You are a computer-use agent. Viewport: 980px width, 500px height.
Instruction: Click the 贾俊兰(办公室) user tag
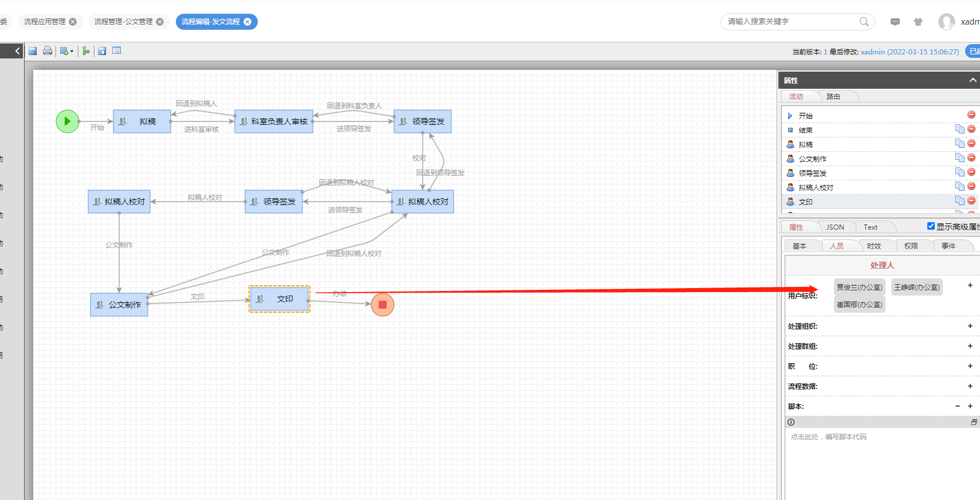(859, 288)
